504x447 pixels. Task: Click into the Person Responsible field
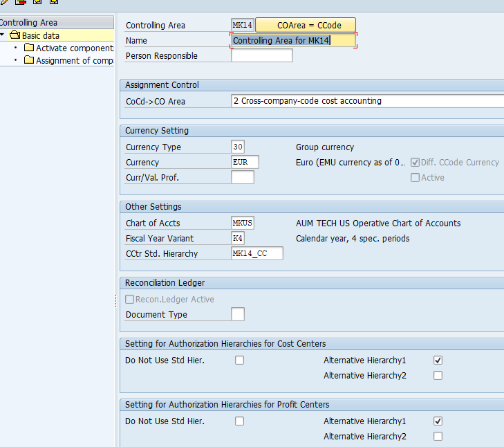[261, 56]
